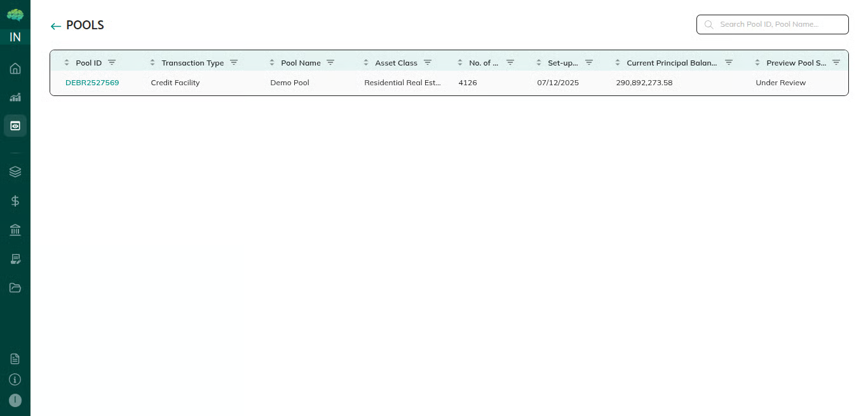Viewport: 868px width, 416px height.
Task: Open the analytics chart icon in sidebar
Action: click(15, 97)
